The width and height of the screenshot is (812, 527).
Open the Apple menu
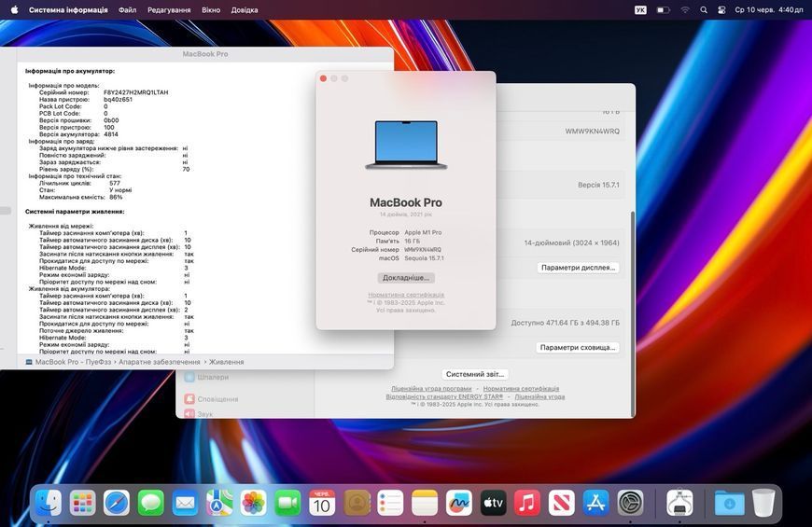[x=14, y=10]
